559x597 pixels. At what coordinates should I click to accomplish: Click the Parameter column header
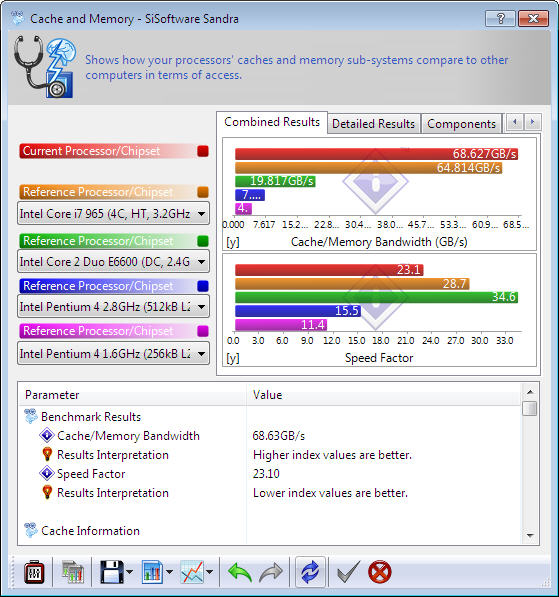point(132,395)
